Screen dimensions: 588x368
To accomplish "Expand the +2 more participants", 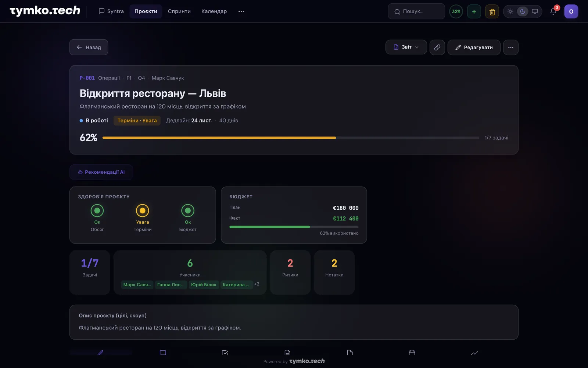I will pos(257,284).
